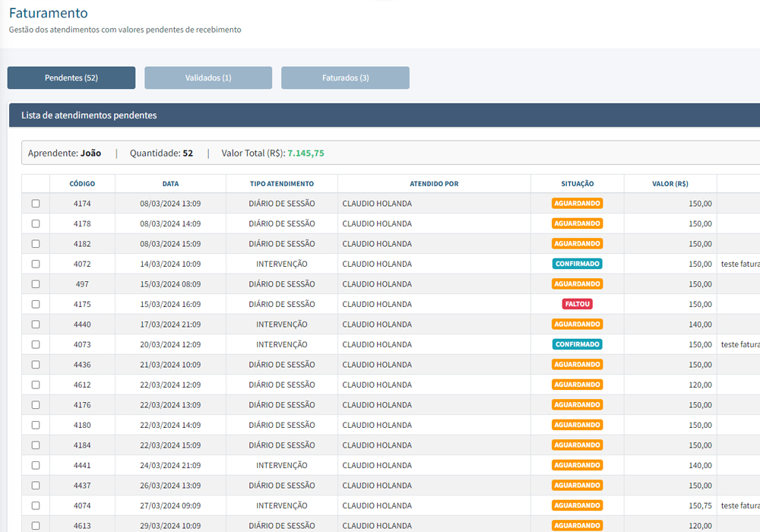Toggle the checkbox for código 4612
Screen dimensions: 760x532
click(36, 385)
